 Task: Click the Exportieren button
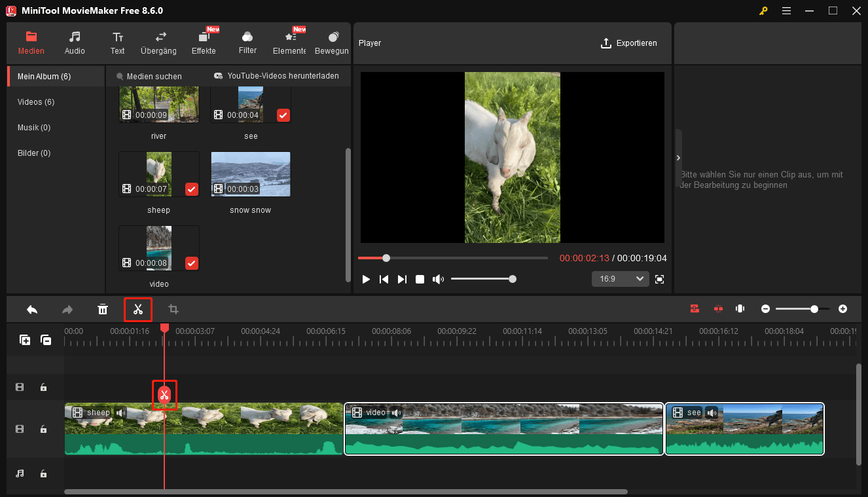coord(629,43)
